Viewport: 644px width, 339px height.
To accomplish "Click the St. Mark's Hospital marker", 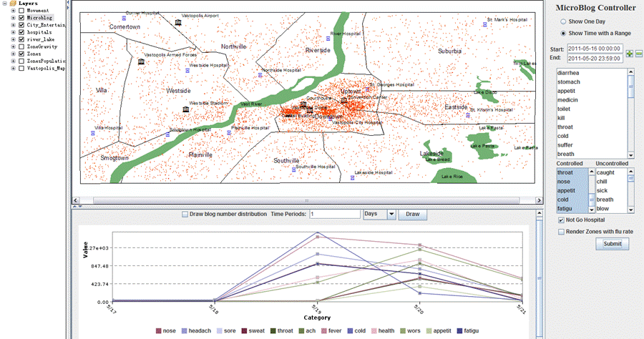I will tap(484, 24).
